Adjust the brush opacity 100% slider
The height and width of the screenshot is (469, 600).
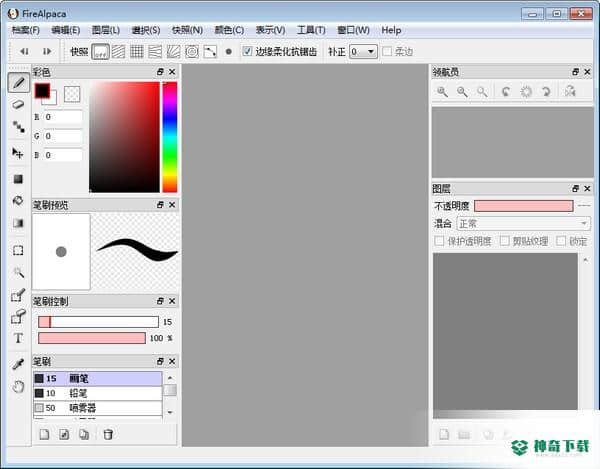click(x=92, y=338)
